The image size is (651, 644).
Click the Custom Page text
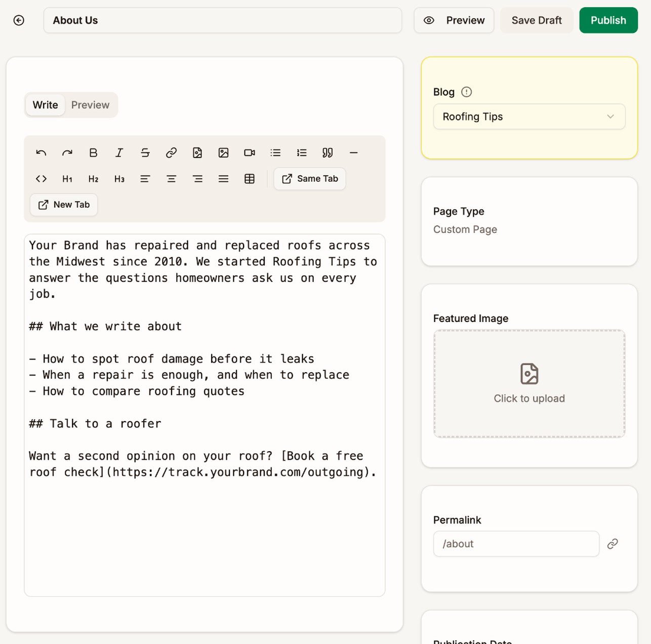pyautogui.click(x=465, y=229)
